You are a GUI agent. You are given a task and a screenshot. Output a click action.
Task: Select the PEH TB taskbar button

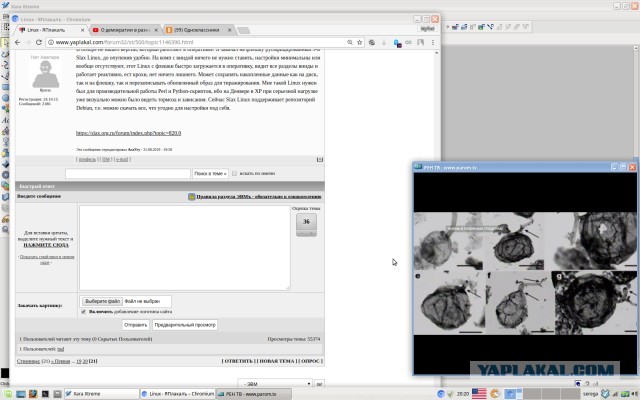[253, 394]
